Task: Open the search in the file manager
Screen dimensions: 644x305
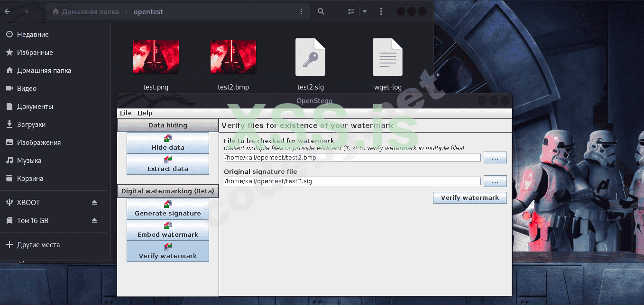Action: pyautogui.click(x=321, y=11)
